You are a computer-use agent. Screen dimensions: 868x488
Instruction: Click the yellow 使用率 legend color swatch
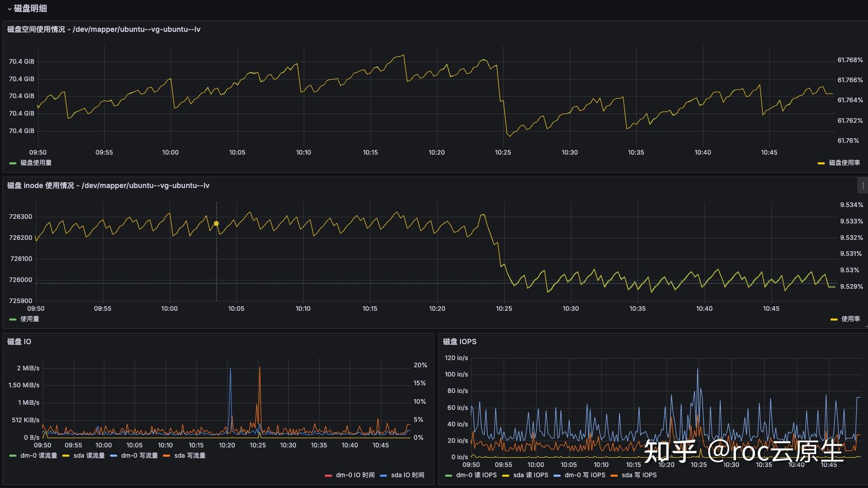coord(834,320)
